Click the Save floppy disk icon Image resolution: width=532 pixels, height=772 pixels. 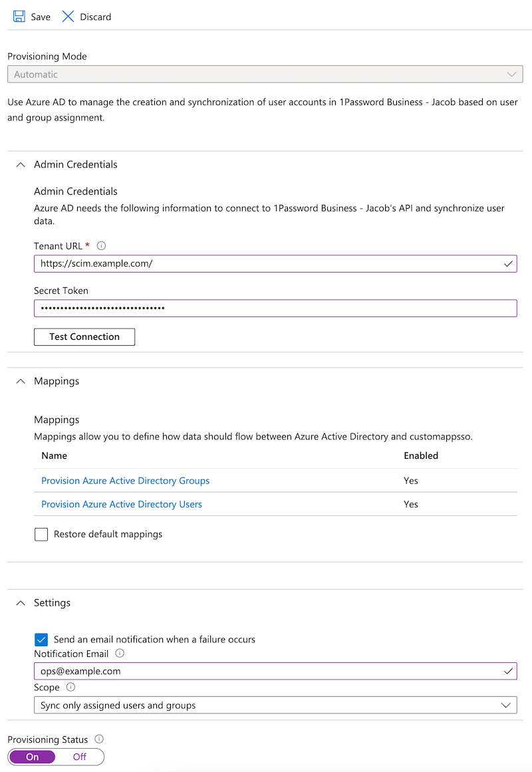pos(19,16)
